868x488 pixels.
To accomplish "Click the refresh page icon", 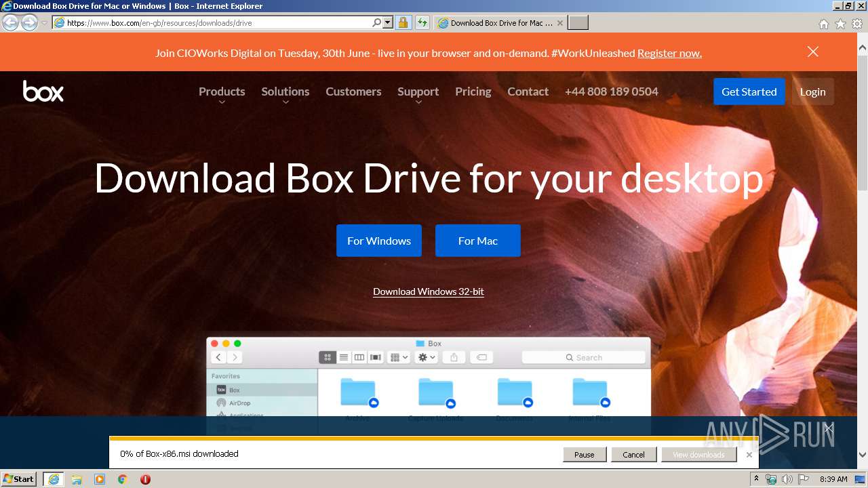I will click(422, 22).
